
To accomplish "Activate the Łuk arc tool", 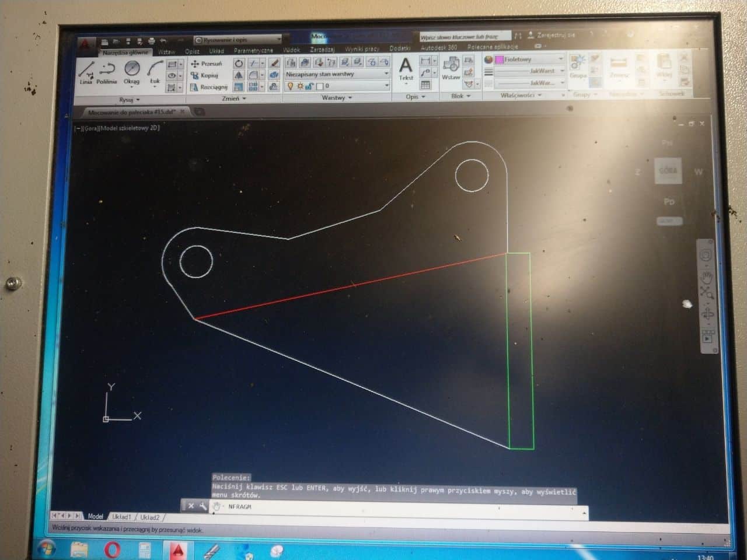I will click(x=154, y=71).
